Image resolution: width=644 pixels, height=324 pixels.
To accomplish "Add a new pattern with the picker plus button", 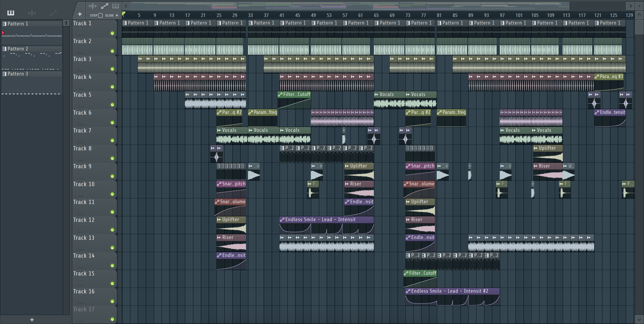I will click(x=32, y=320).
